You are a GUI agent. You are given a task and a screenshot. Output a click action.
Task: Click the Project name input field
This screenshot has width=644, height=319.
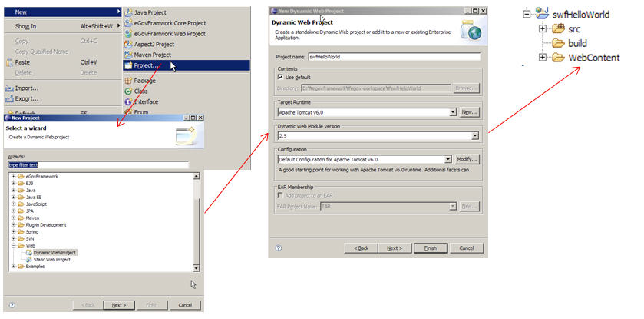393,56
